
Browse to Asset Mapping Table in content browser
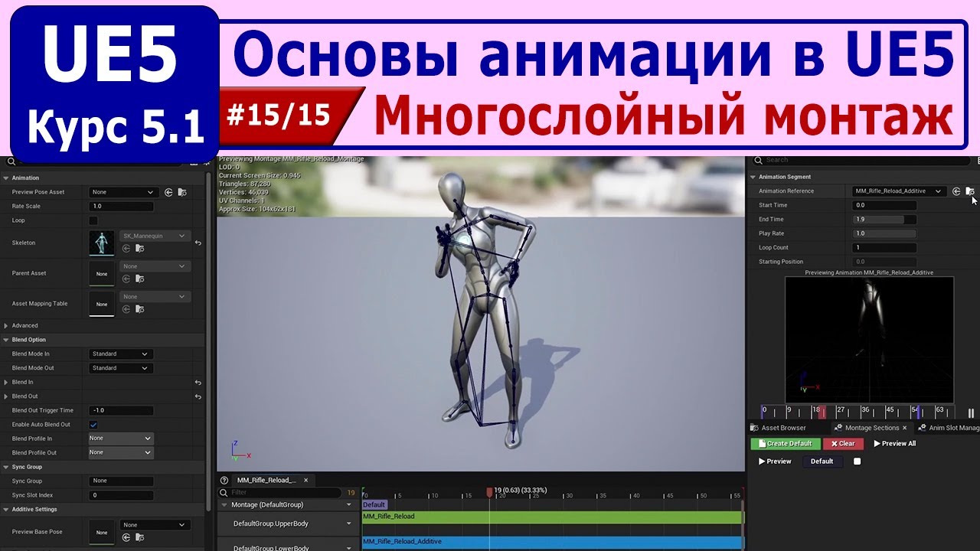click(139, 309)
